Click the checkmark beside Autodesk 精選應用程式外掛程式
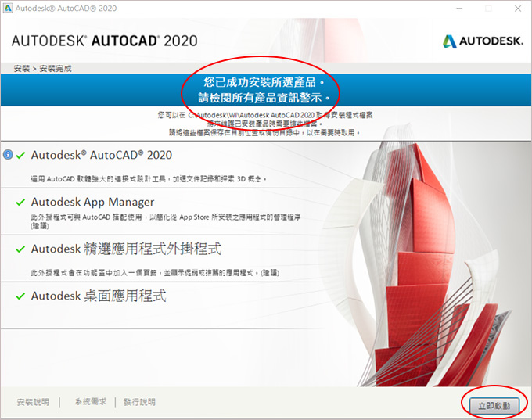532x420 pixels. tap(20, 249)
